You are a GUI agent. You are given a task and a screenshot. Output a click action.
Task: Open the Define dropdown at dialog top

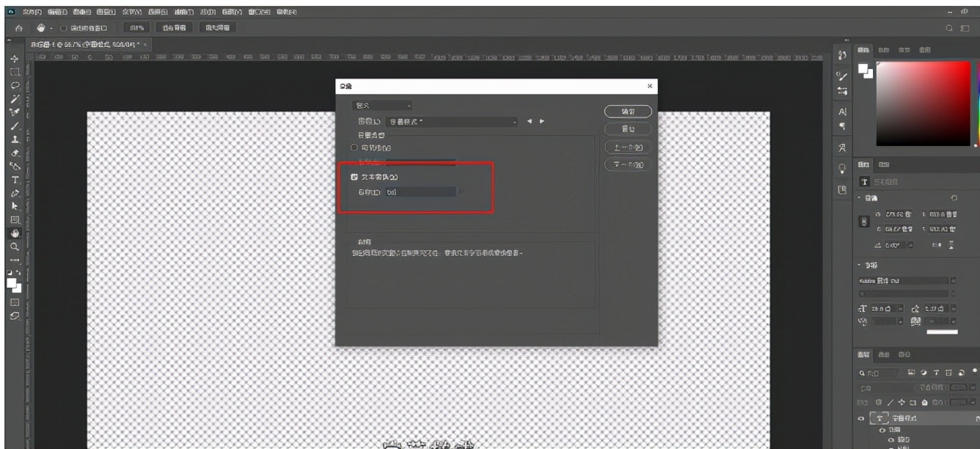tap(382, 106)
